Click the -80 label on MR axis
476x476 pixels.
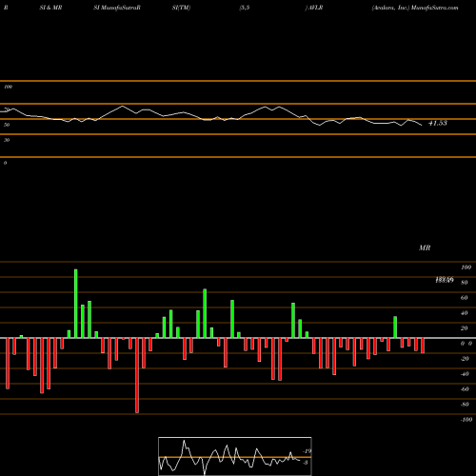click(465, 405)
